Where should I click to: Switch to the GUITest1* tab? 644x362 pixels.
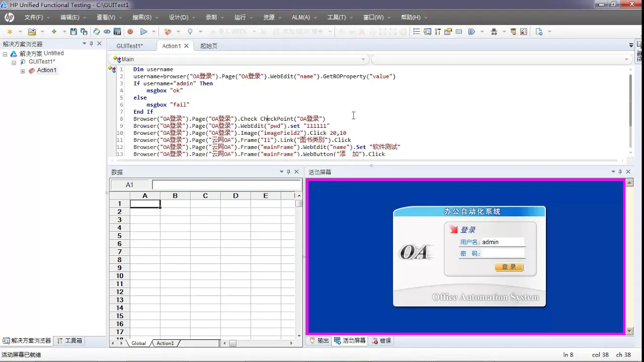tap(130, 46)
